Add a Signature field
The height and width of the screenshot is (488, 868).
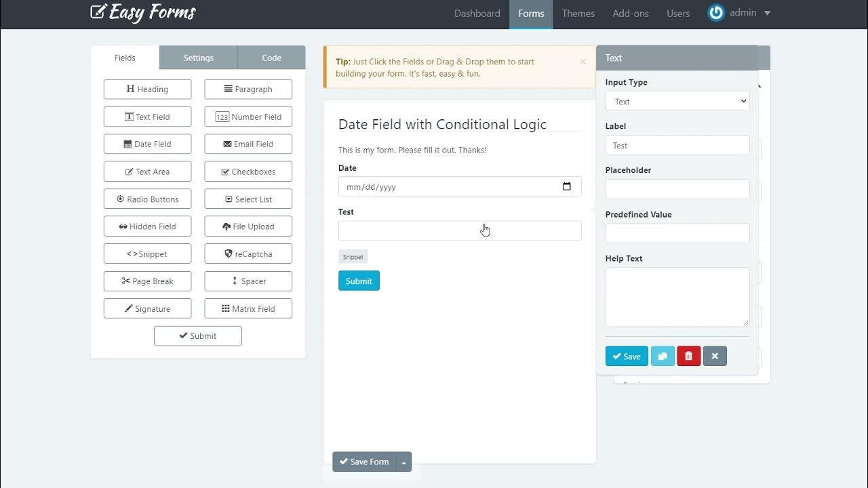147,309
